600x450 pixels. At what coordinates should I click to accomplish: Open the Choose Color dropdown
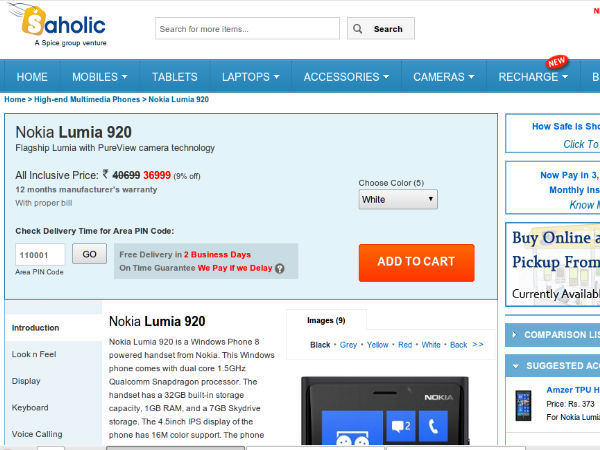pyautogui.click(x=398, y=199)
